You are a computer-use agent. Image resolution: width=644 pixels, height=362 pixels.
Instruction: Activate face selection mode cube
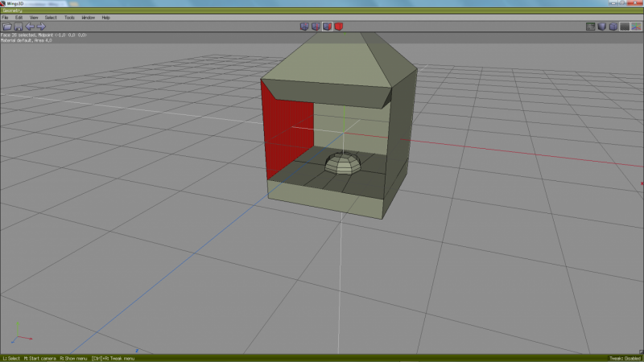point(328,27)
